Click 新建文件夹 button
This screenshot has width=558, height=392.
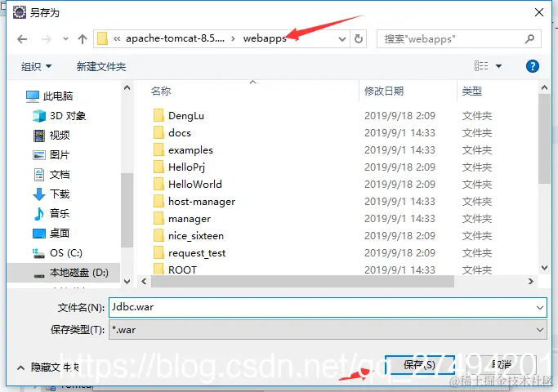pos(101,66)
